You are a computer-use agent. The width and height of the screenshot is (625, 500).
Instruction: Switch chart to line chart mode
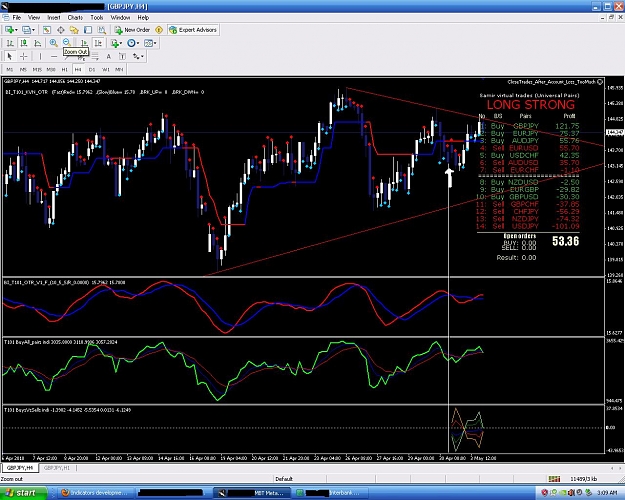(38, 43)
